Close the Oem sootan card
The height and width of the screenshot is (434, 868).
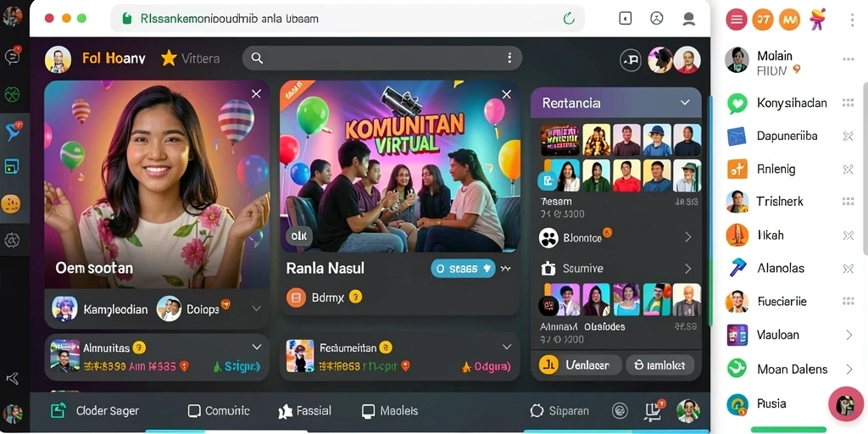pyautogui.click(x=256, y=94)
